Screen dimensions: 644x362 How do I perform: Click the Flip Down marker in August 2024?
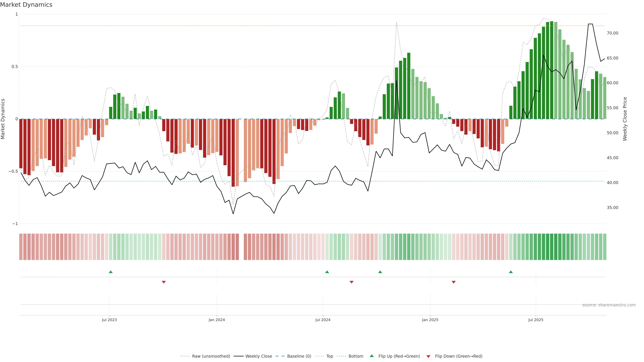point(352,282)
